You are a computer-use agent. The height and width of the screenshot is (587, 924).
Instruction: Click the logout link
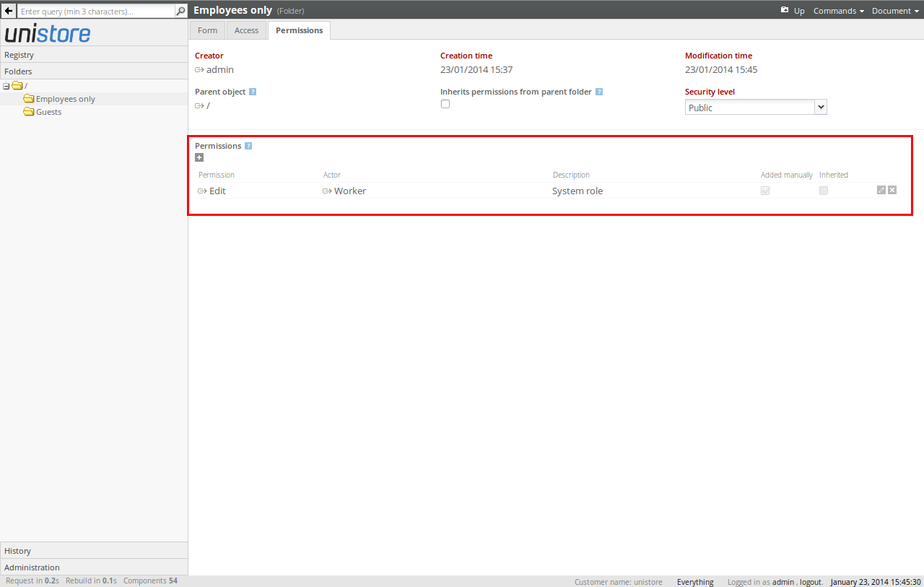810,582
